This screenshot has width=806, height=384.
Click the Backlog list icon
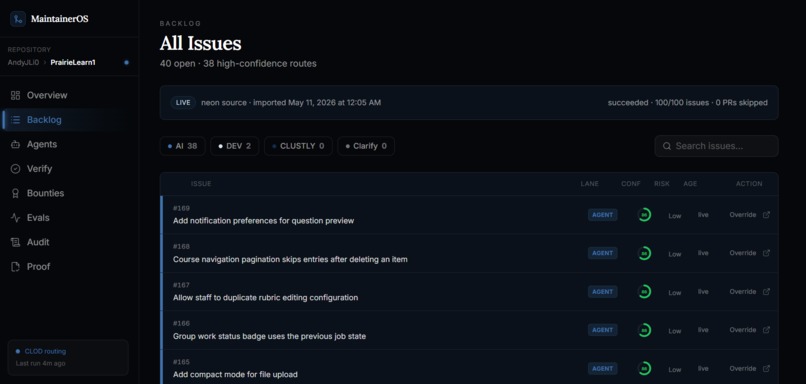pyautogui.click(x=15, y=120)
